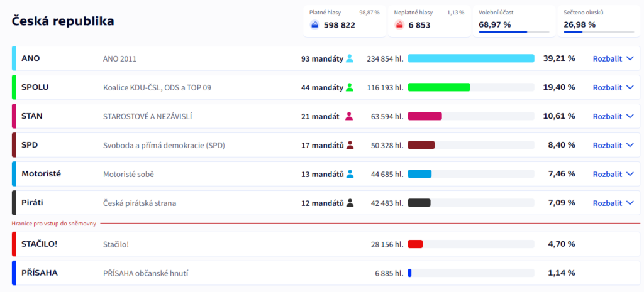
Task: Click the Volební účast progress bar
Action: click(x=512, y=32)
